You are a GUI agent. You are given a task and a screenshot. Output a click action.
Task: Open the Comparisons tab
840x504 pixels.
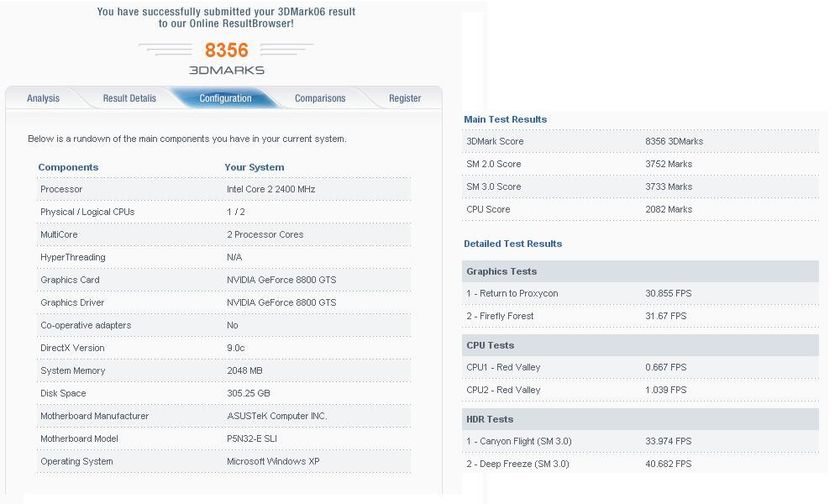[x=320, y=98]
